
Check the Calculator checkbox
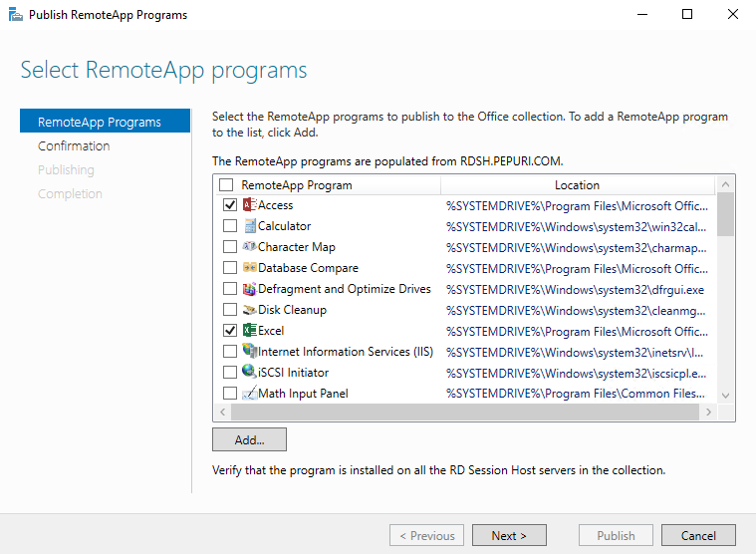tap(230, 225)
